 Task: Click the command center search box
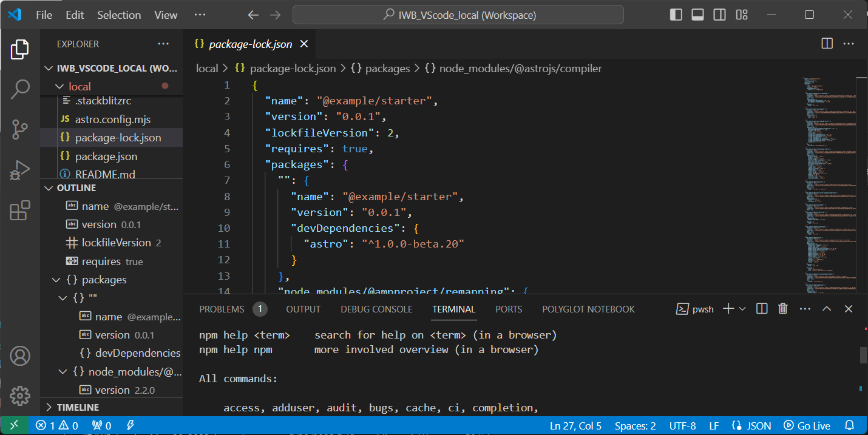click(458, 15)
